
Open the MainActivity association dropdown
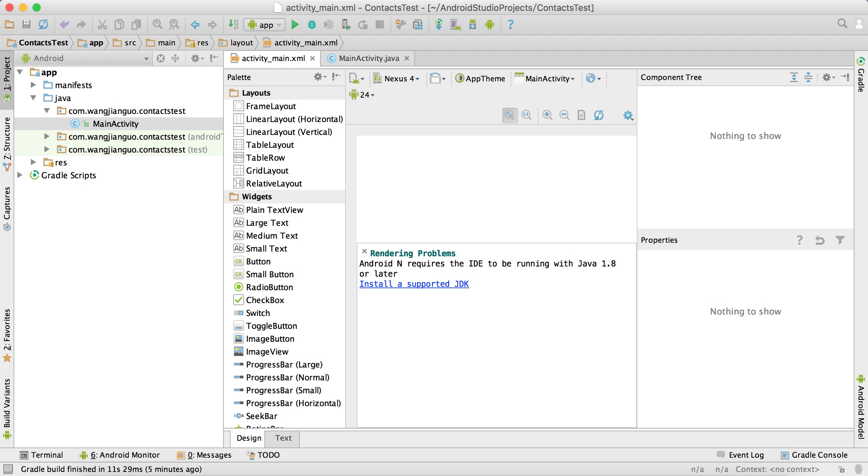coord(545,79)
